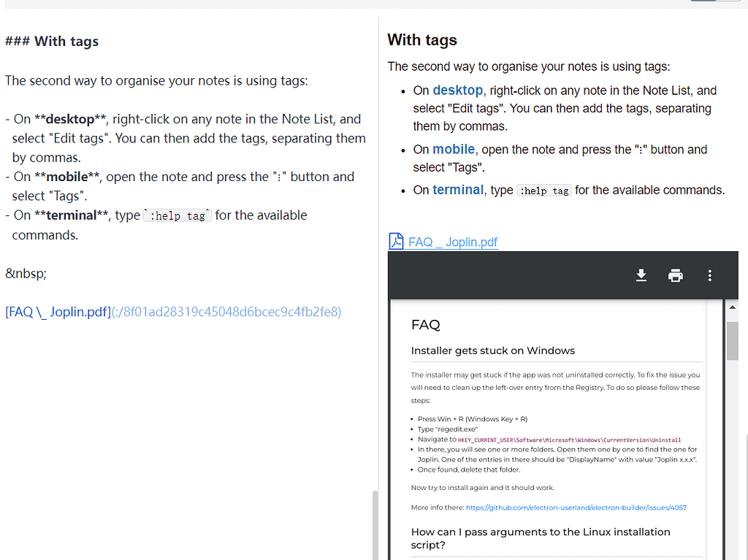Click the PDF file icon beside the FAQ link
748x560 pixels.
click(396, 241)
